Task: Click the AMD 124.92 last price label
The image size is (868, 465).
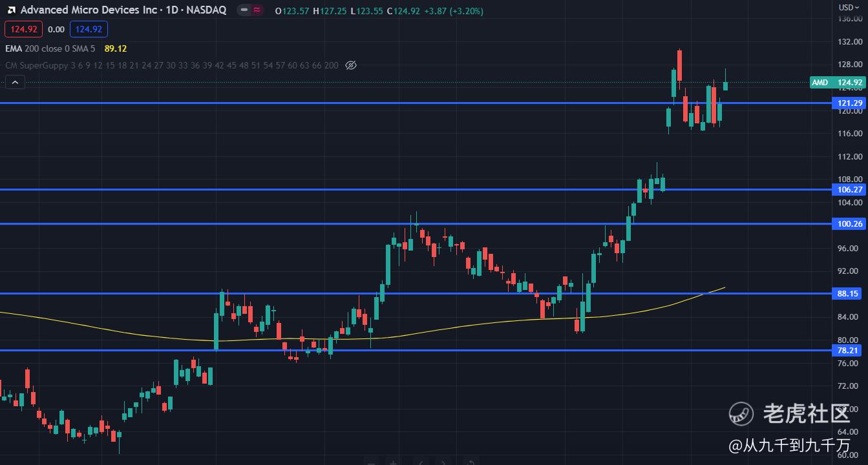Action: click(838, 83)
